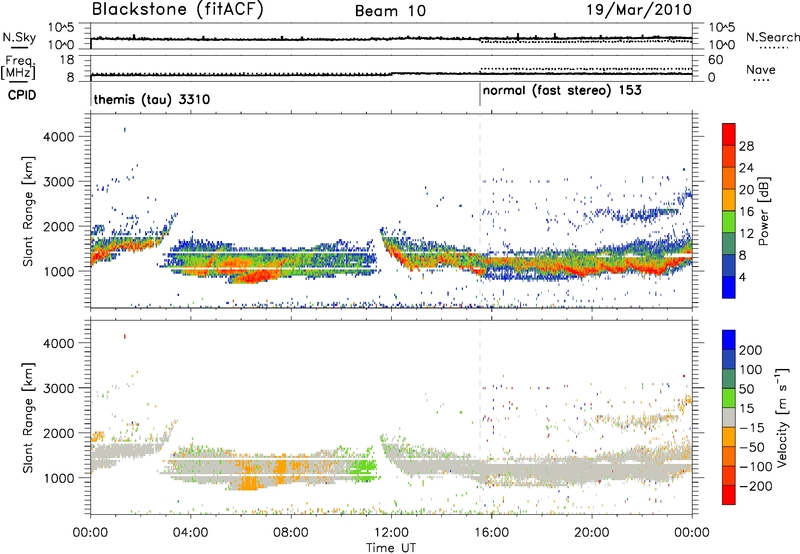
Task: Click the "Time UT" axis title
Action: pos(391,548)
